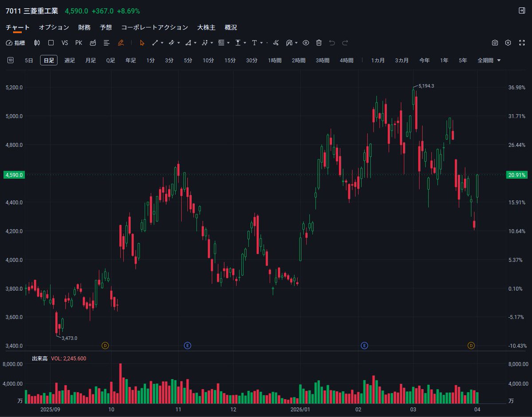Click the first orange D dividend marker

[105, 345]
